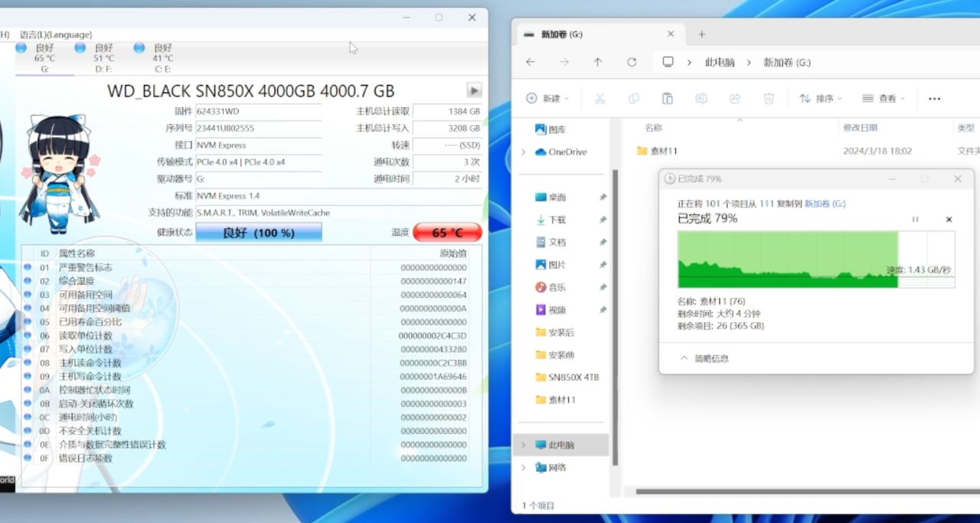The width and height of the screenshot is (980, 523).
Task: Go up one folder level in Explorer
Action: pyautogui.click(x=598, y=62)
